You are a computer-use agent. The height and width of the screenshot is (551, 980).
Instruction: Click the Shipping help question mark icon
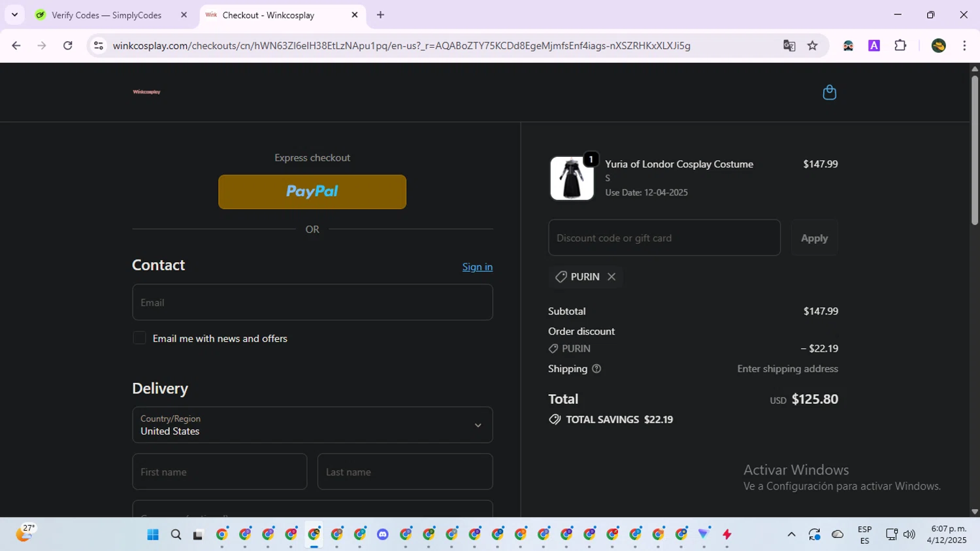(596, 369)
